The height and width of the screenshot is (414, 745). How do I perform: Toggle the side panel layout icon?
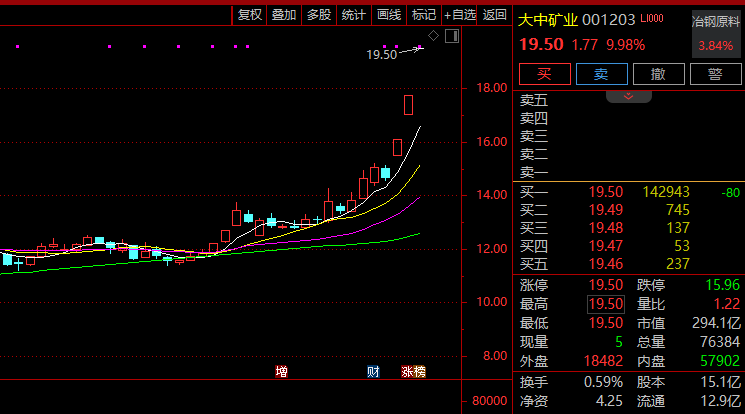coord(452,36)
